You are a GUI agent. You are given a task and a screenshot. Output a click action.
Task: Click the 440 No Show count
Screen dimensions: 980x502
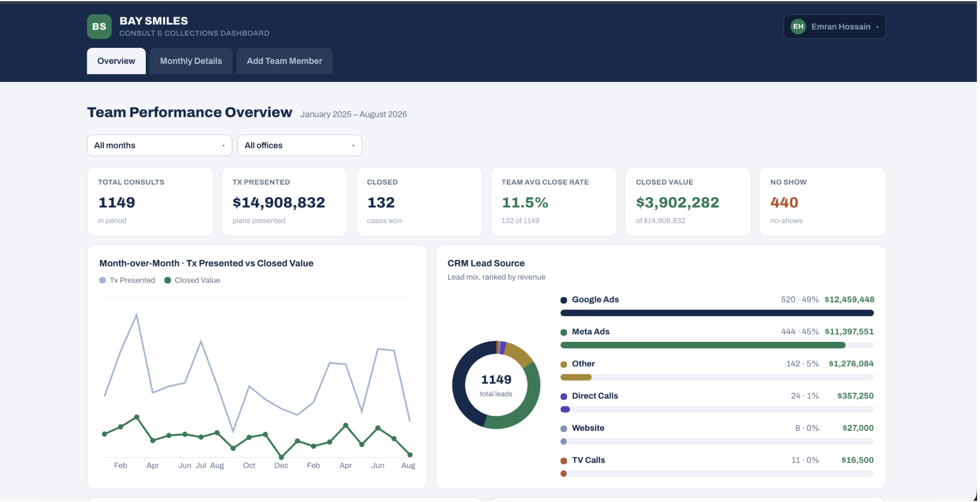click(784, 203)
